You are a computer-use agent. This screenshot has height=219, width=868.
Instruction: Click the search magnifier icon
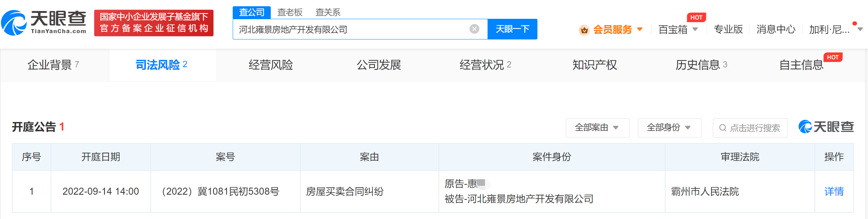click(722, 128)
